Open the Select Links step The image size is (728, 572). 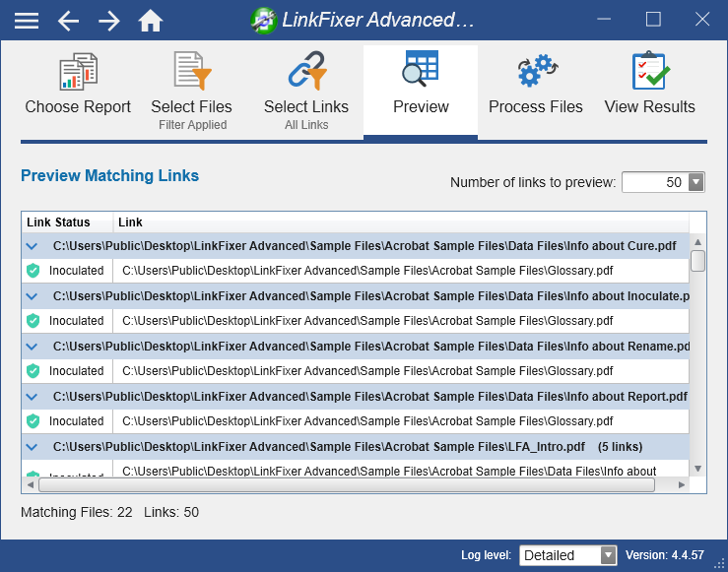(306, 92)
